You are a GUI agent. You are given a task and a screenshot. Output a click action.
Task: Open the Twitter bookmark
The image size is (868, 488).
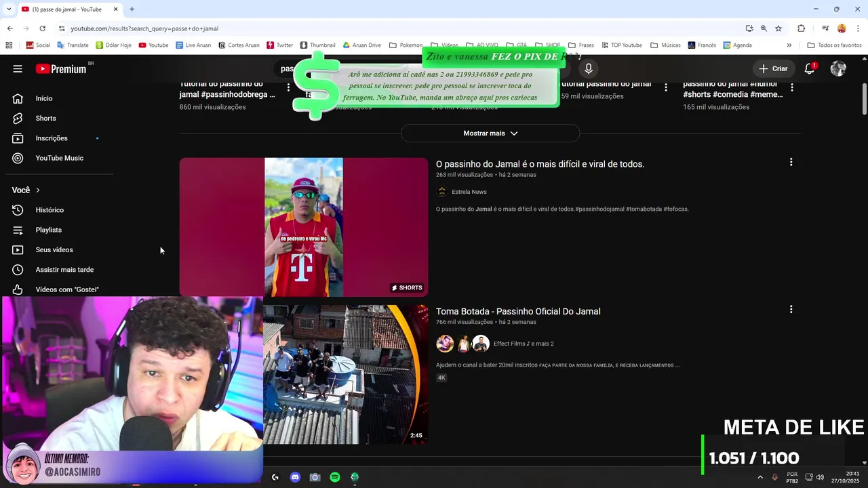tap(279, 45)
